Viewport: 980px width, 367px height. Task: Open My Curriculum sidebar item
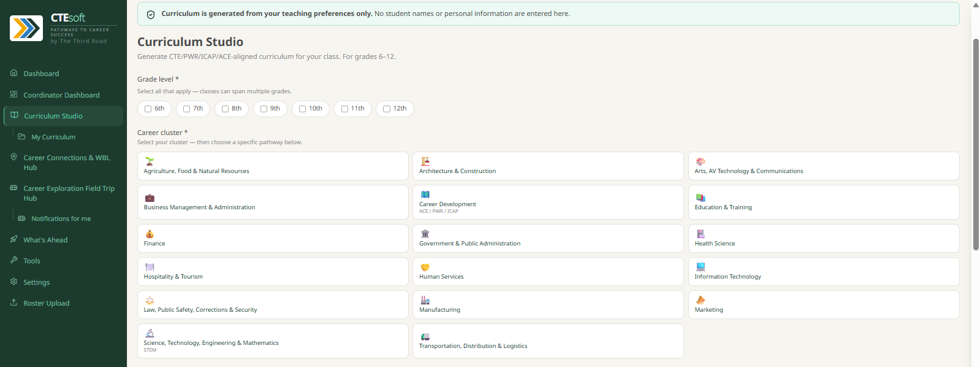click(67, 137)
